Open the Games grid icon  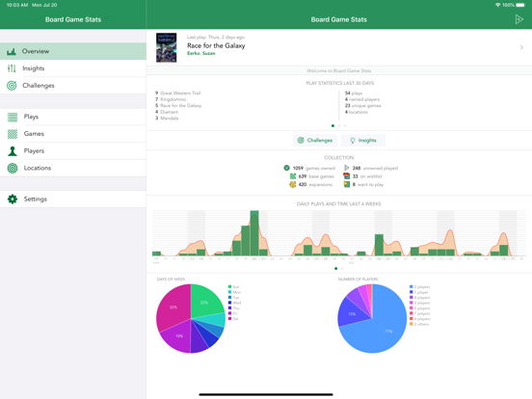coord(13,134)
